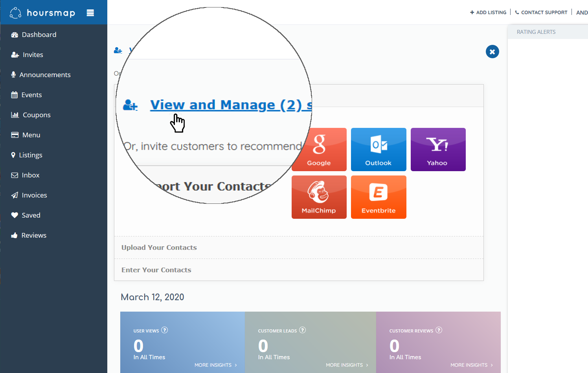Open More Insights for Customer Reviews
The width and height of the screenshot is (588, 373).
[x=472, y=365]
